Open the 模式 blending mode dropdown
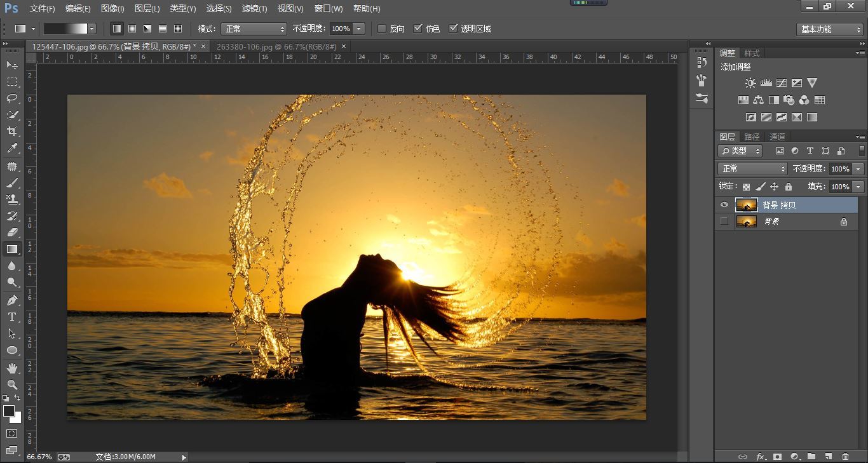Image resolution: width=868 pixels, height=463 pixels. (254, 29)
